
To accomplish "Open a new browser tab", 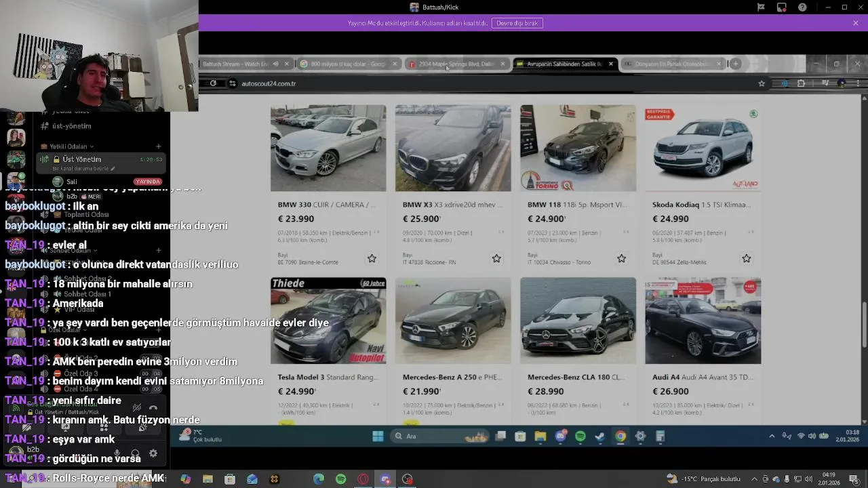I will click(735, 64).
